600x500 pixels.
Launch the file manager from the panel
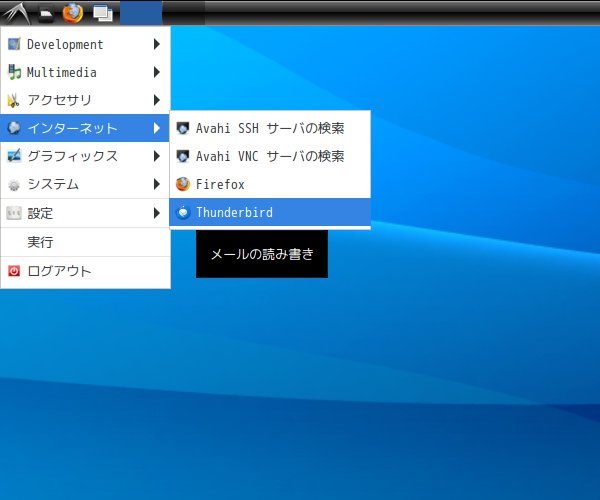[46, 13]
